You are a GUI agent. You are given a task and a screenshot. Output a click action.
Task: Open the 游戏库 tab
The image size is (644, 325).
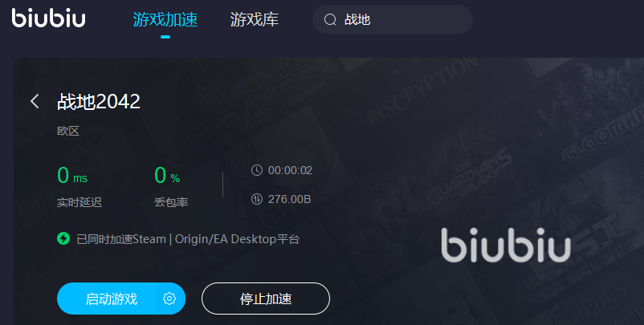[x=255, y=20]
